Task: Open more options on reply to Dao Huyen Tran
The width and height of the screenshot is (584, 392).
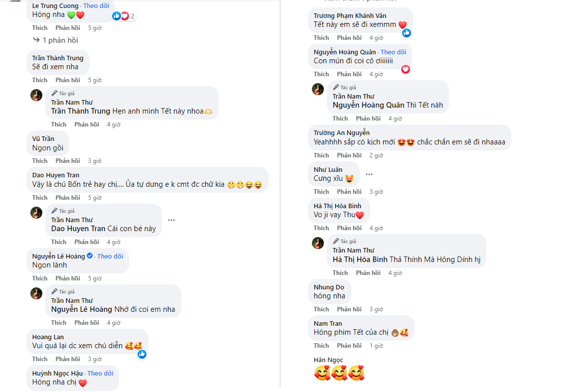Action: coord(171,220)
